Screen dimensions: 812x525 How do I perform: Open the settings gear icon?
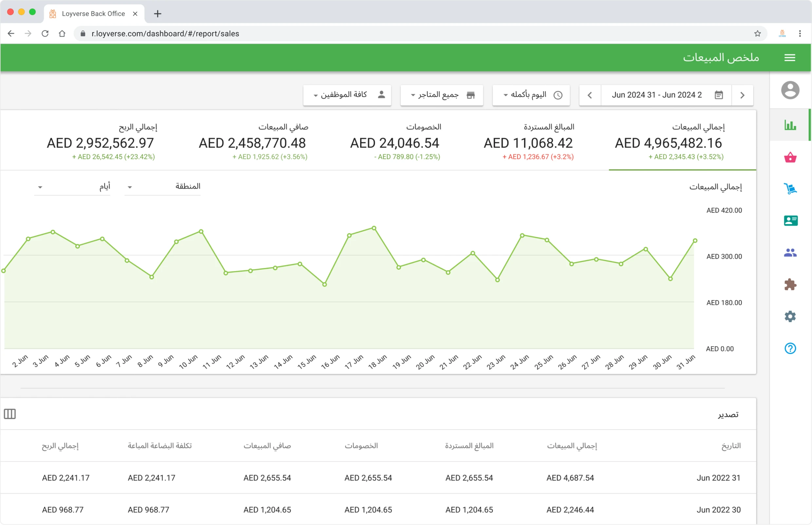pyautogui.click(x=790, y=316)
